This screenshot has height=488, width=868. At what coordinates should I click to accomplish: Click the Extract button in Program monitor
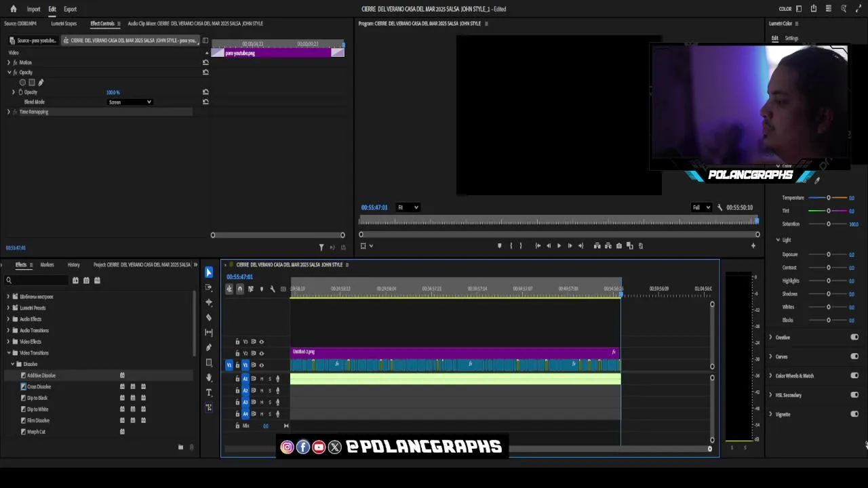(608, 246)
